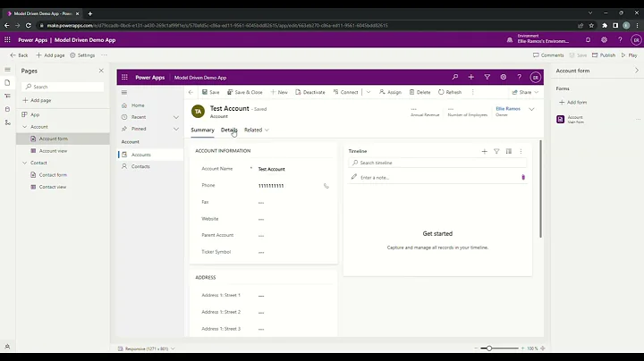Click the zoom out minus button
This screenshot has height=361, width=644.
476,348
